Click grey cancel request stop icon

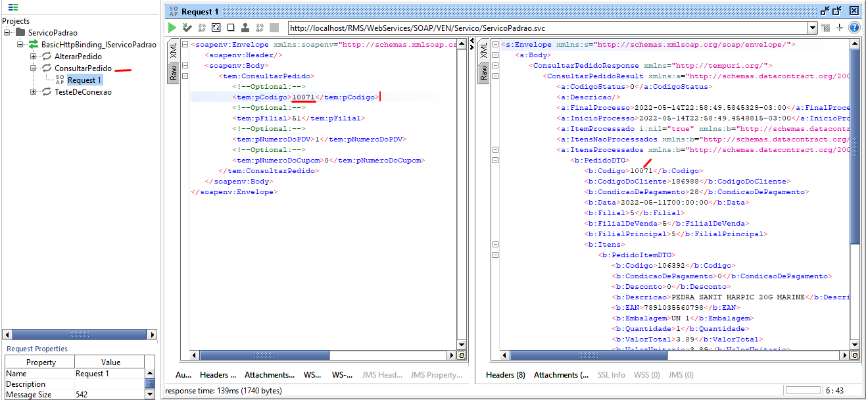tap(274, 28)
